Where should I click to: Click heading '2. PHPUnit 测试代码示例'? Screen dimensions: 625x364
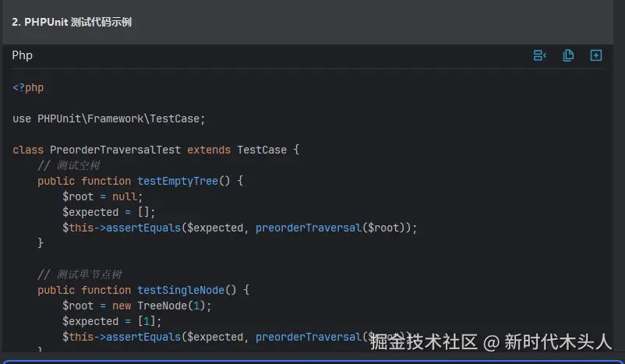[x=72, y=22]
